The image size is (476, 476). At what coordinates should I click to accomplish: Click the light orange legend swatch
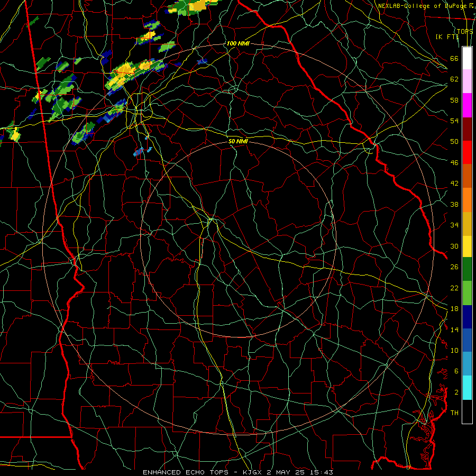point(467,200)
